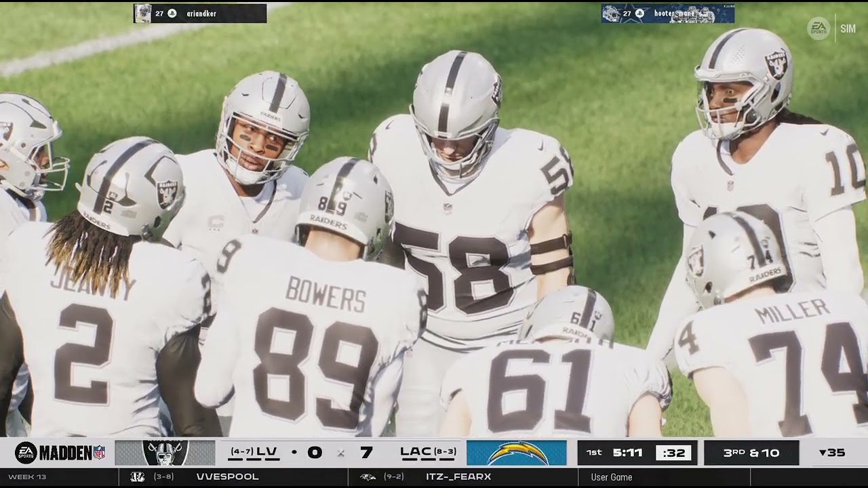Click the (3-8) record in the ticker
This screenshot has width=868, height=488.
tap(164, 477)
